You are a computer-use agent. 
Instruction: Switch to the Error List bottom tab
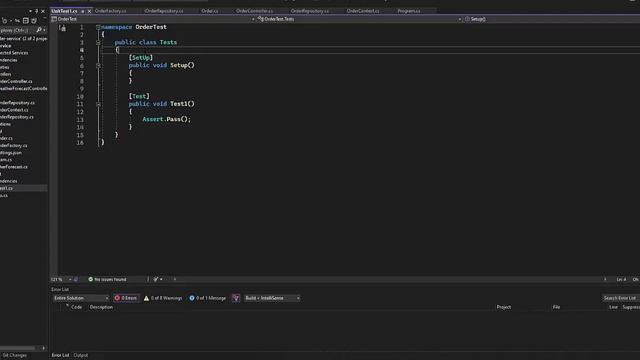point(60,356)
